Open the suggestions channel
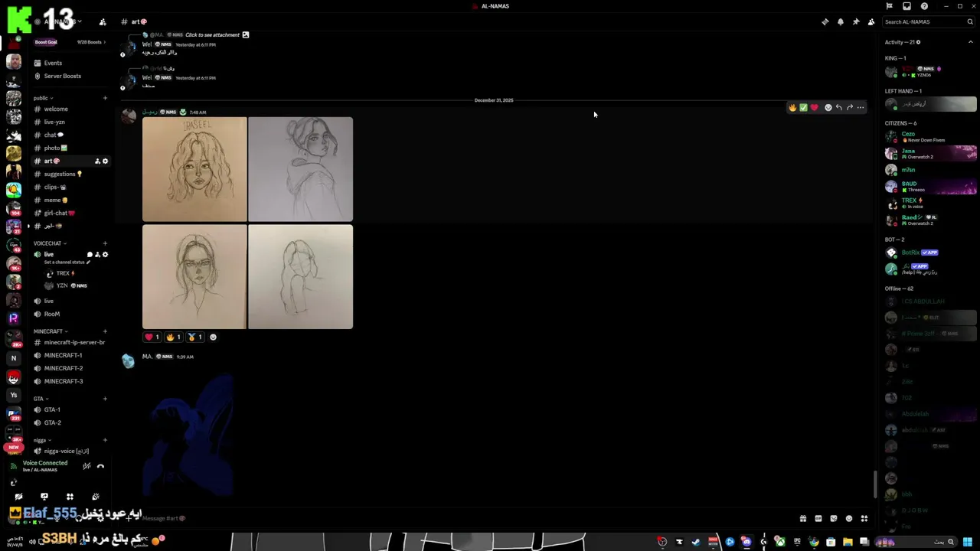This screenshot has width=980, height=551. pos(69,174)
